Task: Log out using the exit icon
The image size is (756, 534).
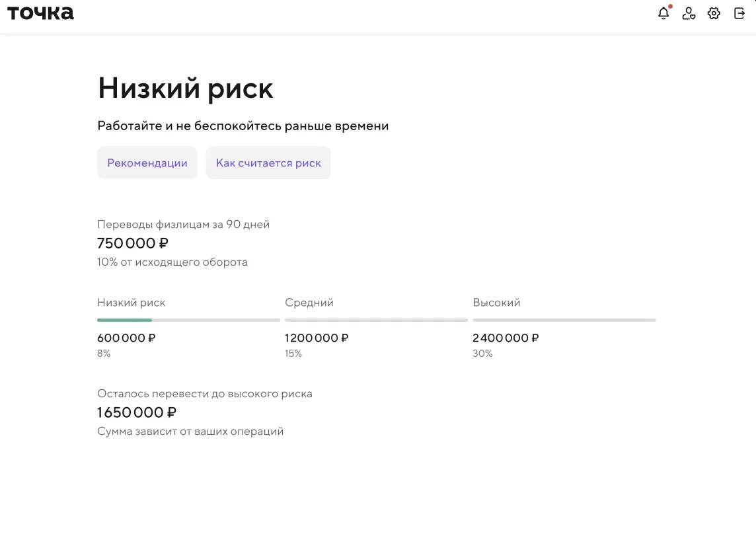Action: [x=739, y=13]
